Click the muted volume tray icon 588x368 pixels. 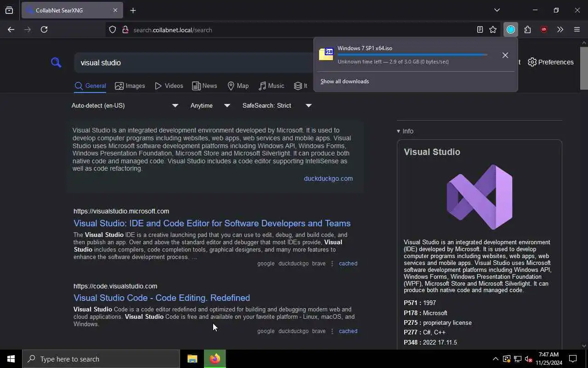pyautogui.click(x=528, y=359)
